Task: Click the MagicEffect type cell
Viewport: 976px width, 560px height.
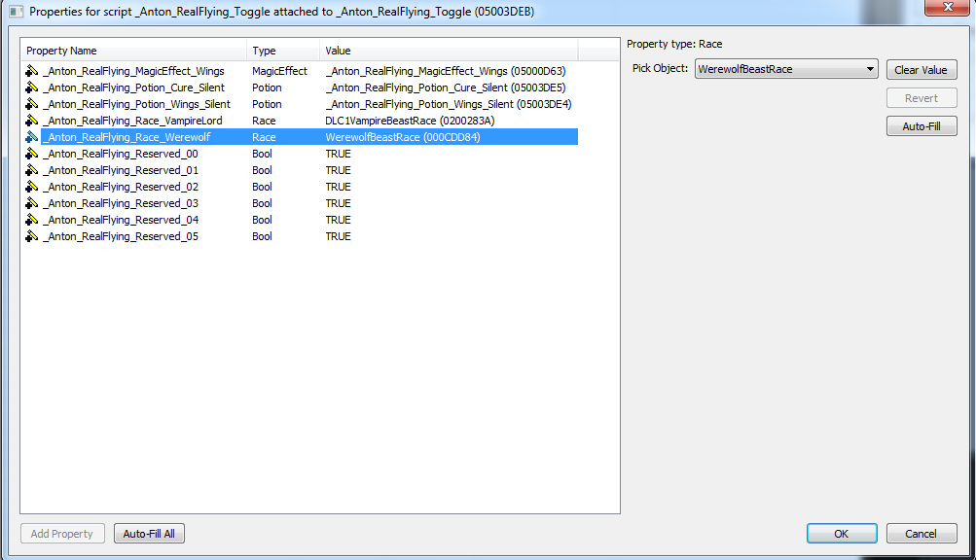Action: [x=279, y=71]
